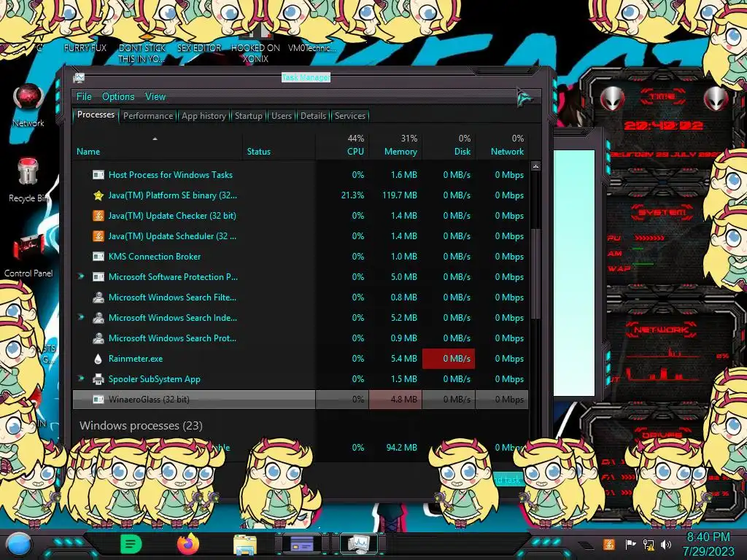Click the scrollbar up arrow in process list
The width and height of the screenshot is (747, 560).
point(535,166)
